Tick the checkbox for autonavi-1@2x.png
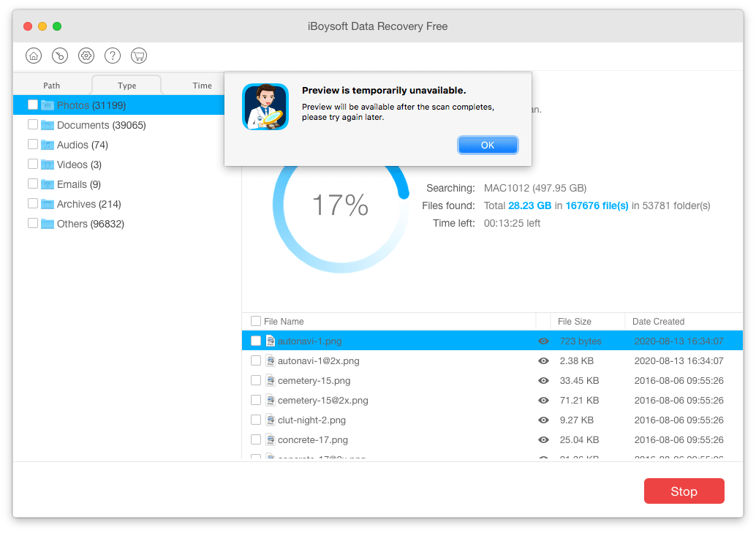756x533 pixels. point(256,360)
